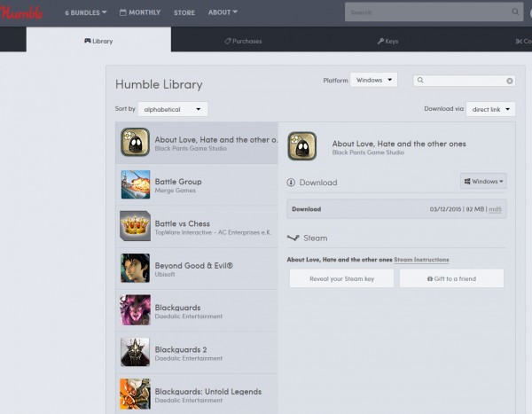This screenshot has height=414, width=532.
Task: Select the Blackguards 2 game icon
Action: [x=135, y=352]
